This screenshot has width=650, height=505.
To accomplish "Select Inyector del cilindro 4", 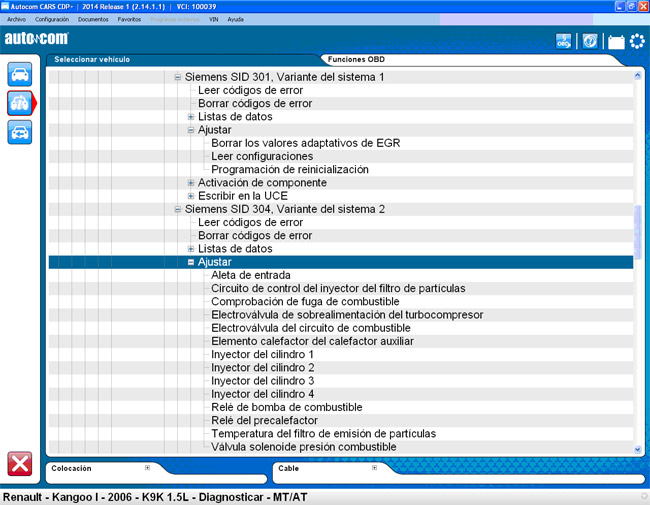I will (262, 394).
